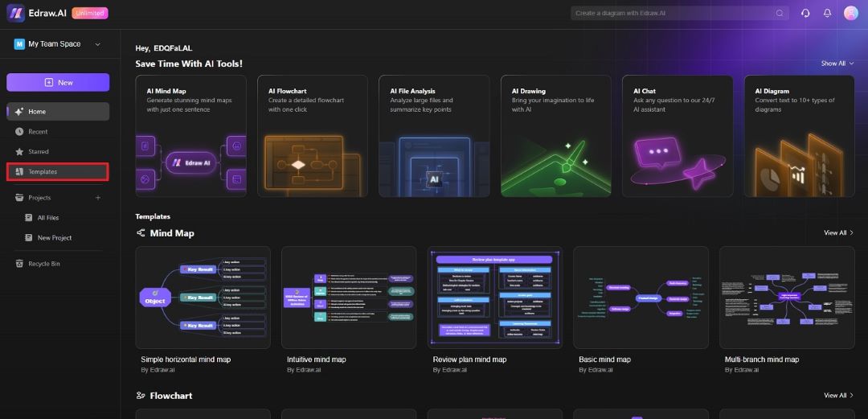Open Basic mind map template thumbnail
Viewport: 868px width, 419px height.
(641, 298)
